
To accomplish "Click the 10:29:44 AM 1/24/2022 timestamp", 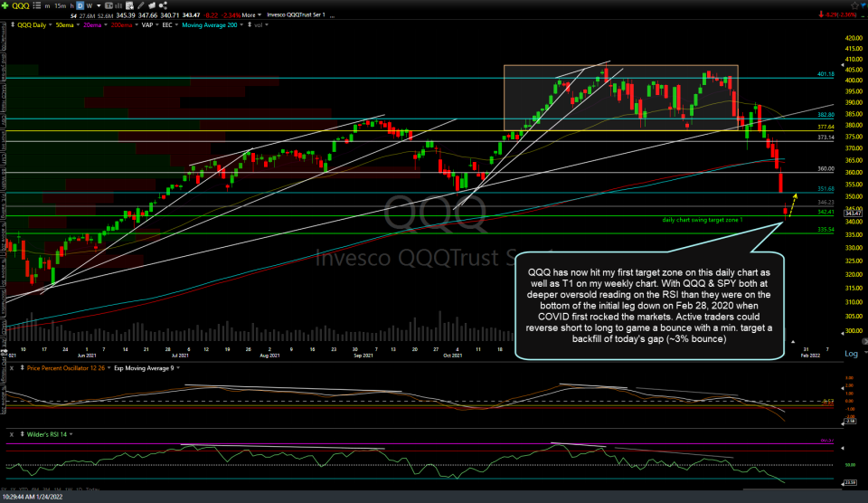I will 33,497.
